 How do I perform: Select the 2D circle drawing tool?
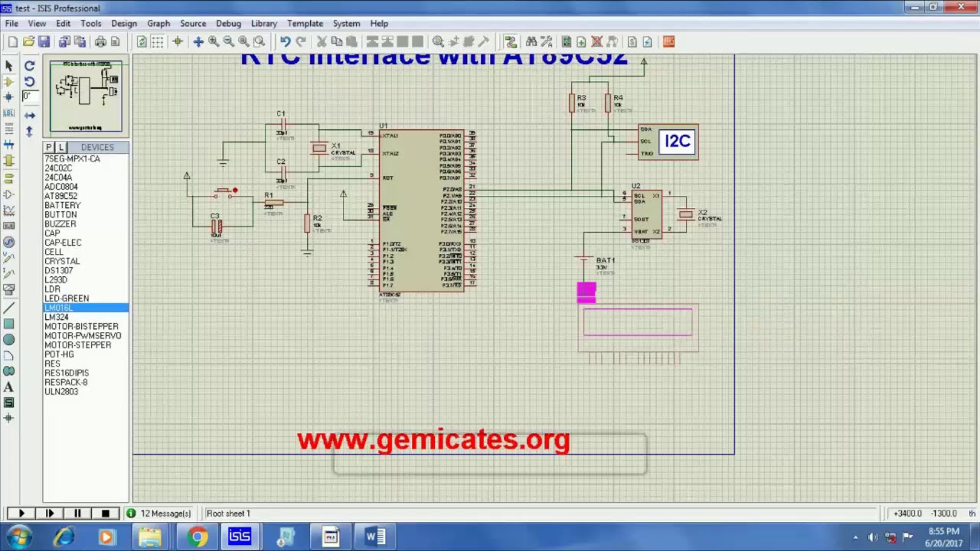coord(9,340)
